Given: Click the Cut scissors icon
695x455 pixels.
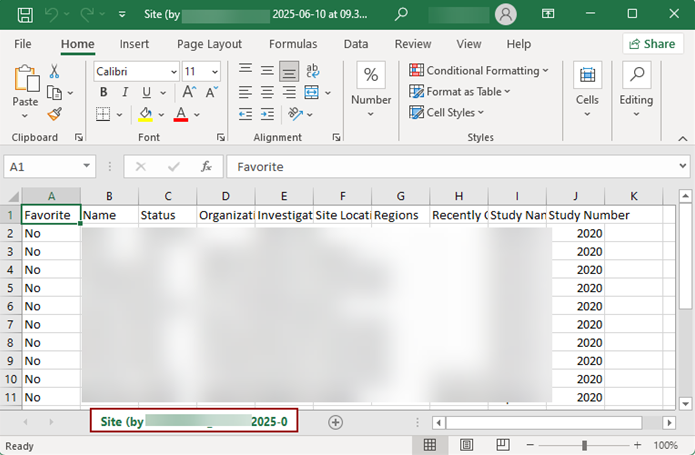Looking at the screenshot, I should coord(54,71).
